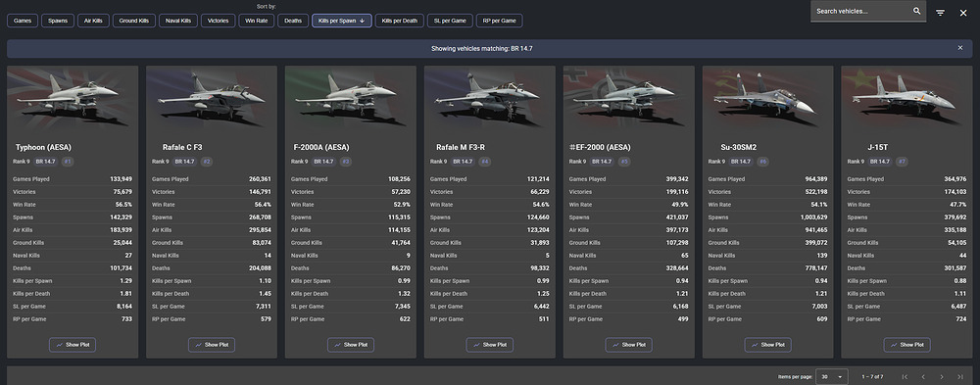The image size is (980, 385).
Task: Select Su-30SM2 Spawns value 1,003,629
Action: pyautogui.click(x=813, y=217)
